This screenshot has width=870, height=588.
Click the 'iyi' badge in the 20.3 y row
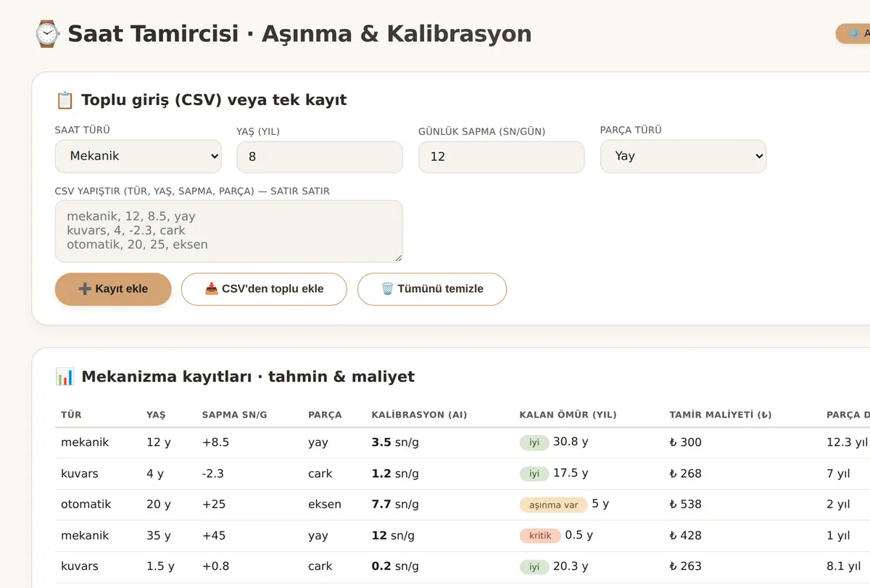pyautogui.click(x=534, y=567)
